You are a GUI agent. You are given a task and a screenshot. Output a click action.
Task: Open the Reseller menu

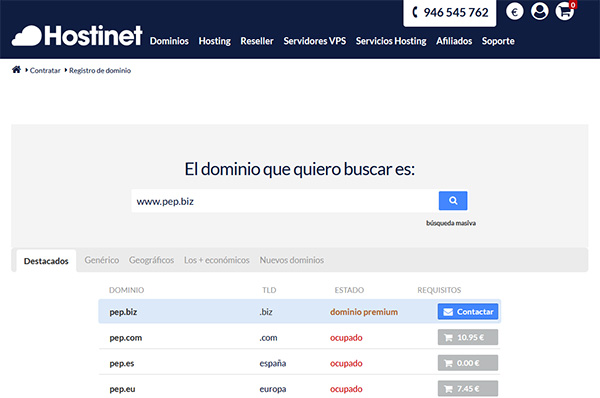pos(257,41)
